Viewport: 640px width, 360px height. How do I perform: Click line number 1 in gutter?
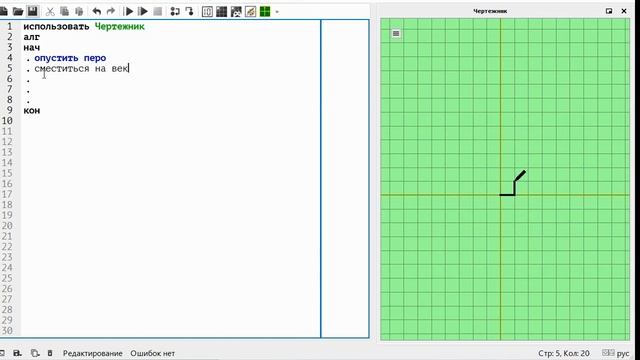pos(10,27)
